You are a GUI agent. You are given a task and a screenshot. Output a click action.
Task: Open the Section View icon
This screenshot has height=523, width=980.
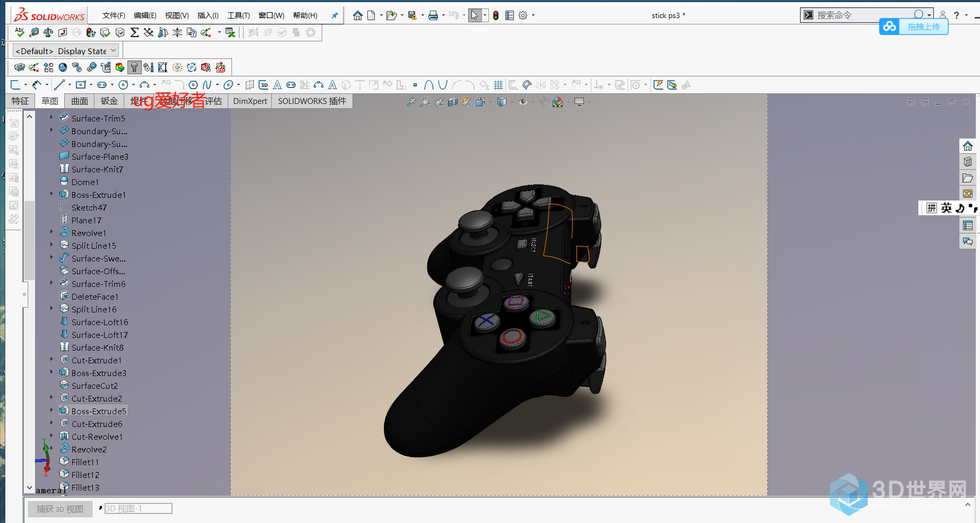click(x=453, y=102)
